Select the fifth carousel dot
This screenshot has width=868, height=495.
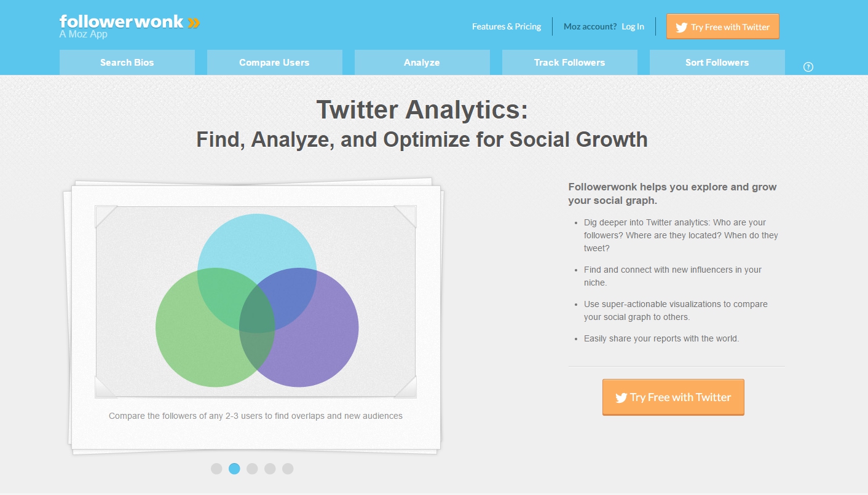288,469
